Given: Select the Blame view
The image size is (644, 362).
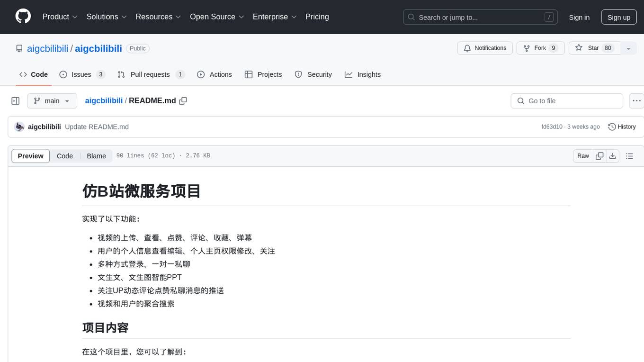Looking at the screenshot, I should tap(96, 156).
